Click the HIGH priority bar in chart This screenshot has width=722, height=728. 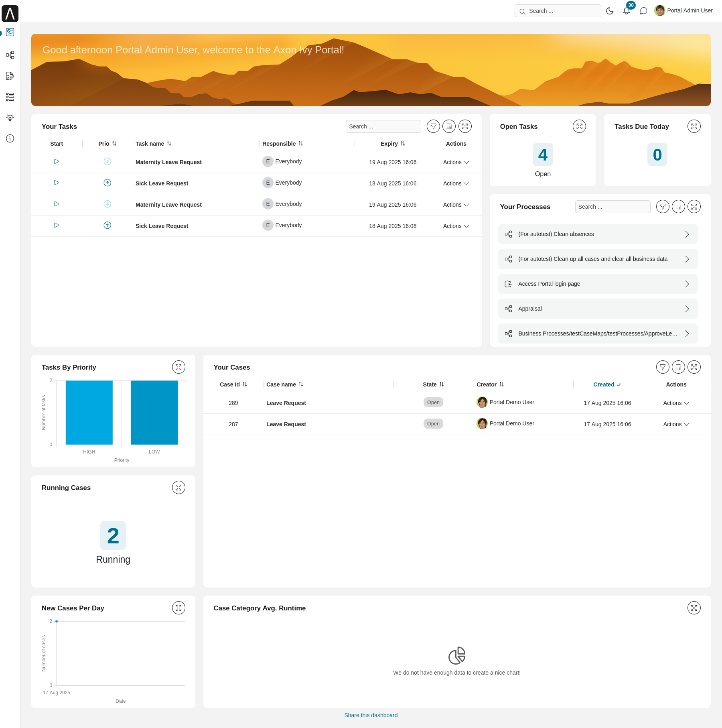(89, 412)
